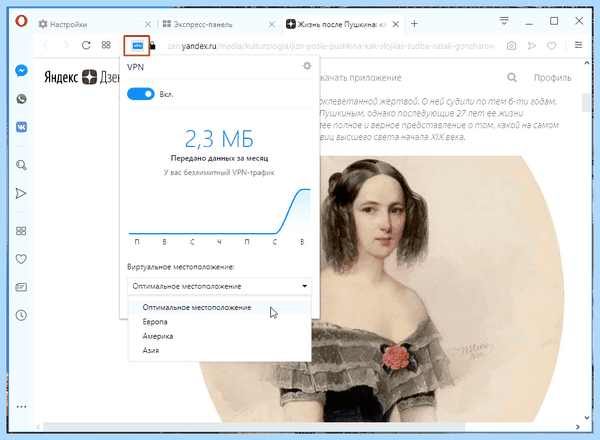Click the "2,3 МБ" data amount
This screenshot has width=600, height=440.
[x=219, y=139]
